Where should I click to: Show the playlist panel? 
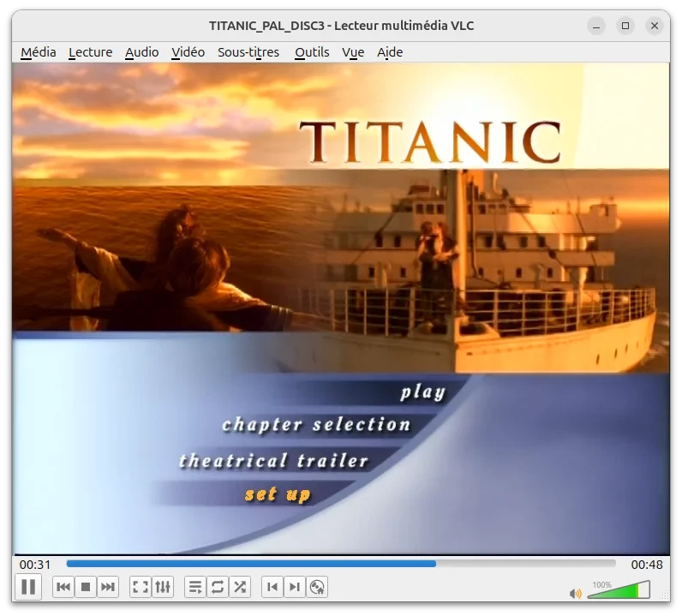click(x=195, y=587)
